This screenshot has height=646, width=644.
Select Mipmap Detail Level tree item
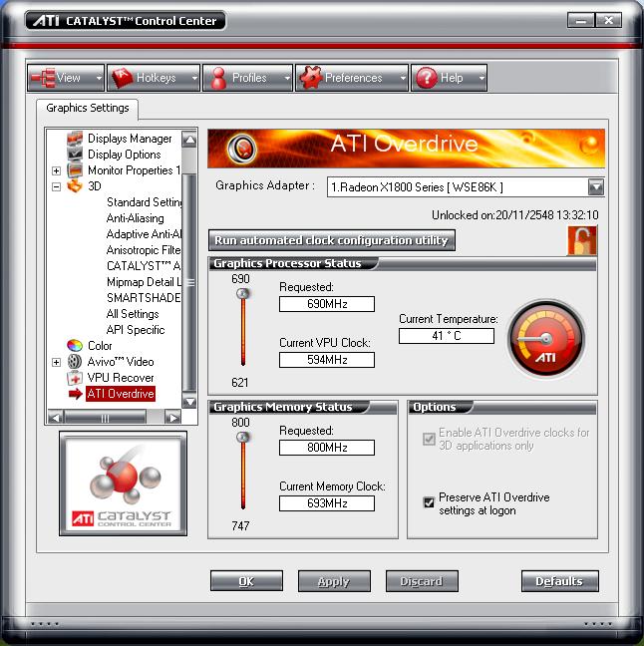144,282
